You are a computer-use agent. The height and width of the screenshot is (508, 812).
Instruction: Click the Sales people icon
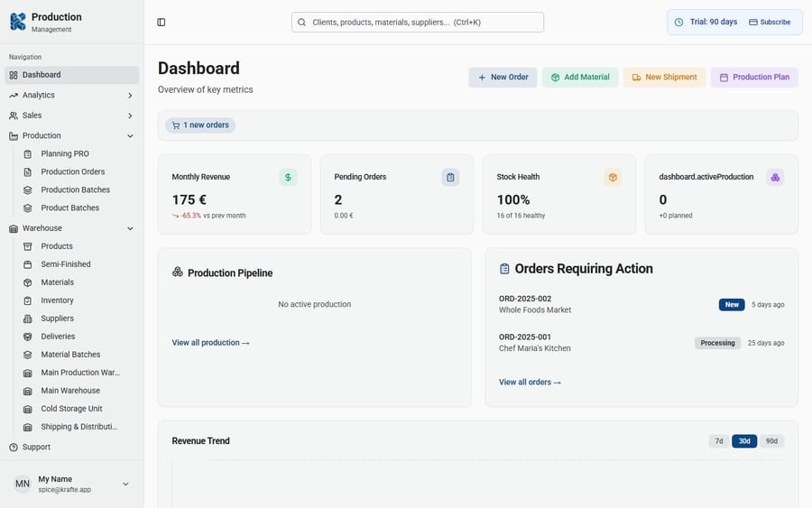(x=14, y=115)
